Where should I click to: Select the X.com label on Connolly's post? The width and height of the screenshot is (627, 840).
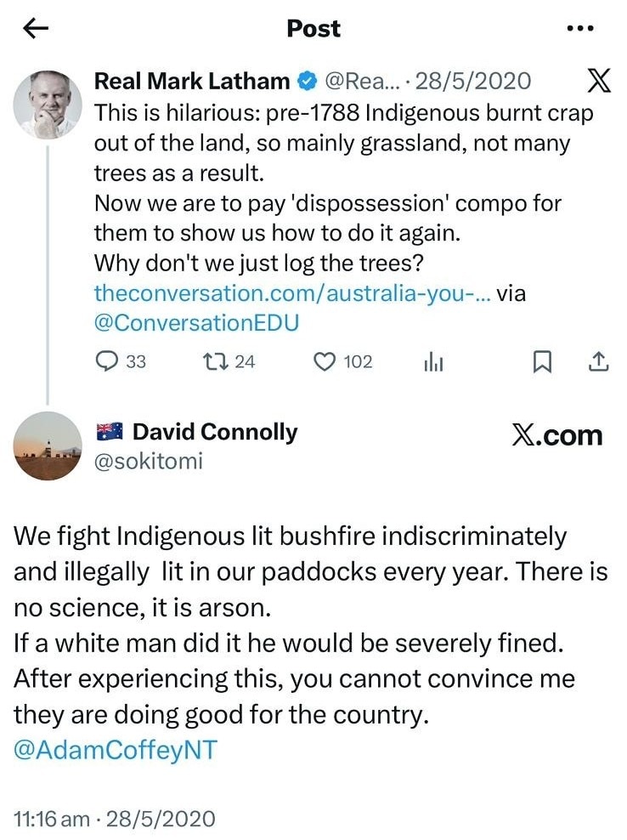556,434
